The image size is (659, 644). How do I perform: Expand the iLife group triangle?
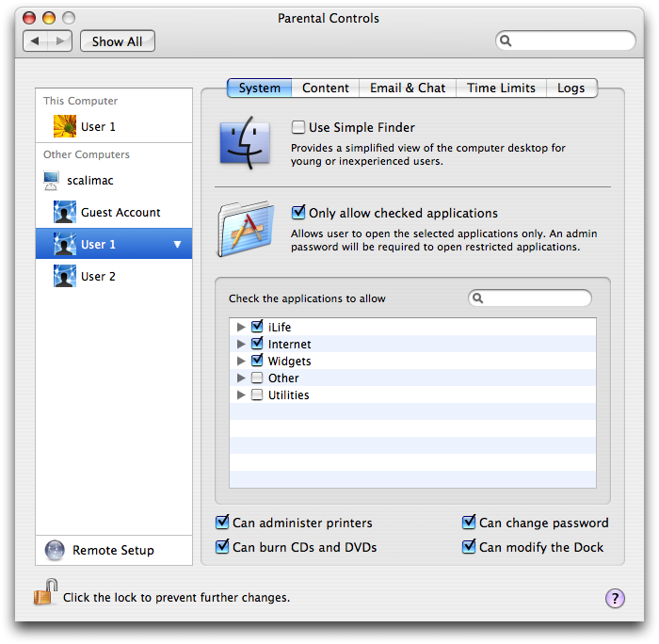[x=241, y=327]
